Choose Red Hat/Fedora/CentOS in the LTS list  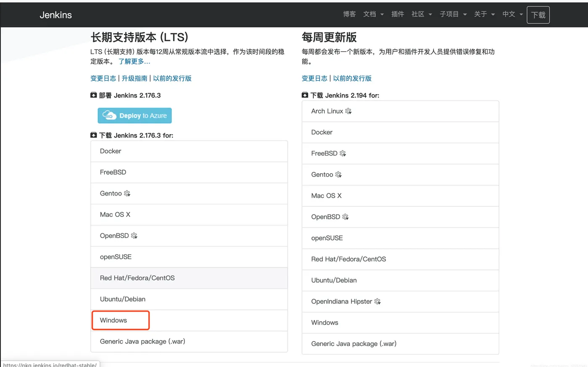coord(189,278)
